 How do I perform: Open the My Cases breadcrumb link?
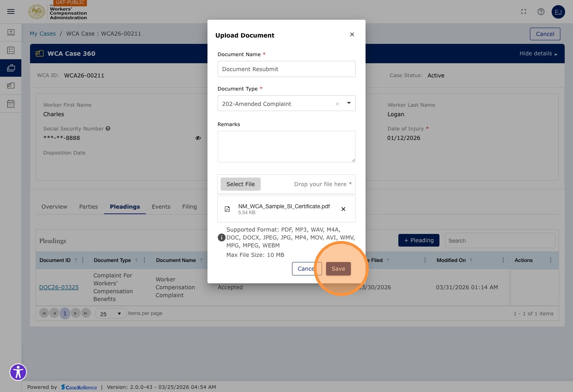[x=43, y=34]
